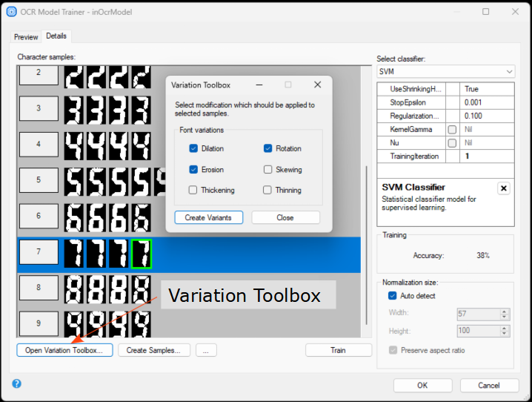This screenshot has height=402, width=532.
Task: Uncheck the Dilation font variation
Action: [x=193, y=148]
